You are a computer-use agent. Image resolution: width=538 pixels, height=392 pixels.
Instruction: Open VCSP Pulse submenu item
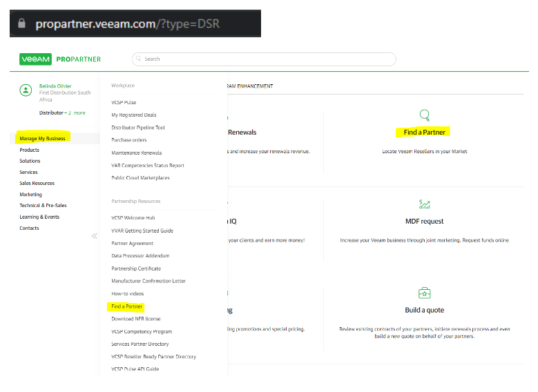point(124,103)
